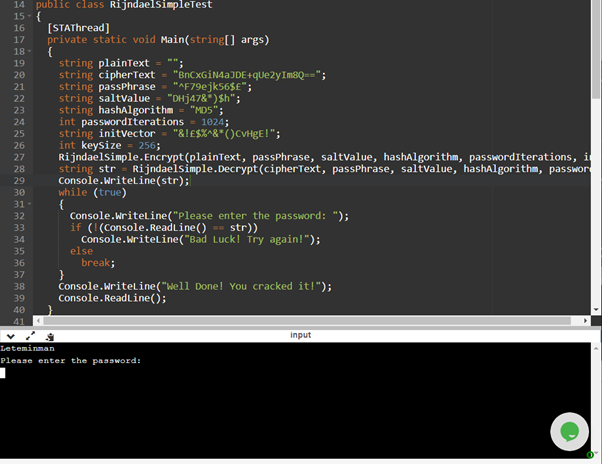
Task: Click the console scrollbar up arrow
Action: [x=596, y=348]
